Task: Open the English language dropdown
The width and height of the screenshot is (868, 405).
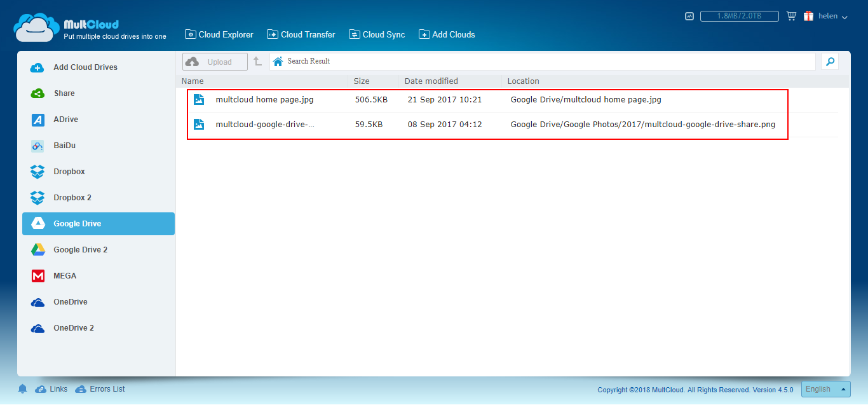Action: click(x=826, y=389)
